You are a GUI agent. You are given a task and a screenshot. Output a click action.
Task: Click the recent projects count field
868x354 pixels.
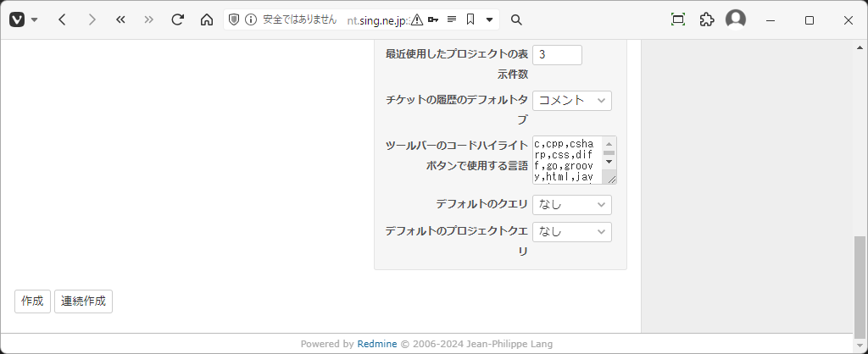[x=557, y=55]
